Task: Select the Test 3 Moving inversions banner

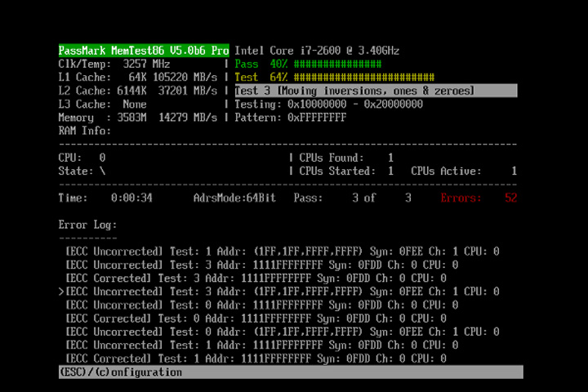Action: 376,91
